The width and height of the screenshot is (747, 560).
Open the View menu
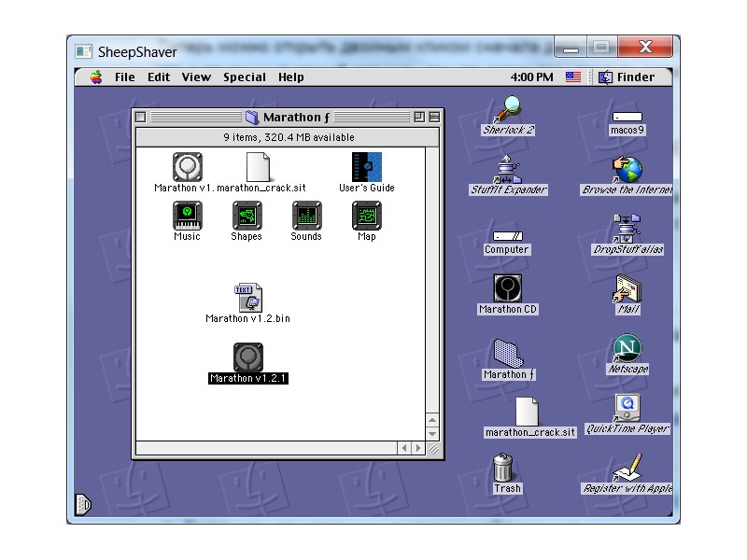pos(196,77)
